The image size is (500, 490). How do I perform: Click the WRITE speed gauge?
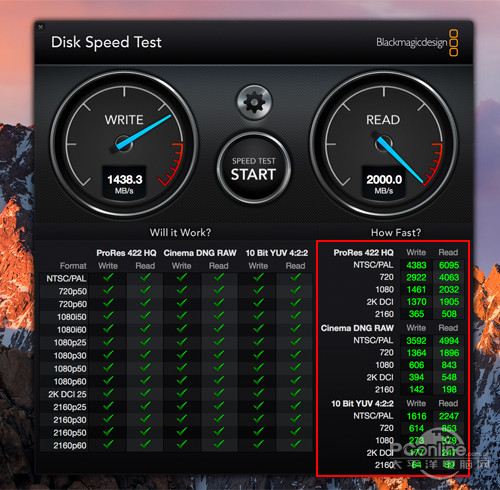point(124,144)
